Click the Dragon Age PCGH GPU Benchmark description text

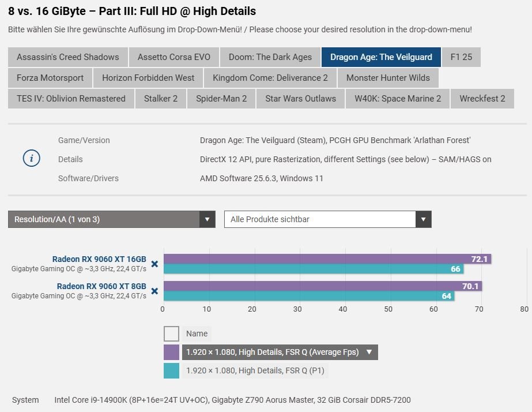(x=335, y=140)
